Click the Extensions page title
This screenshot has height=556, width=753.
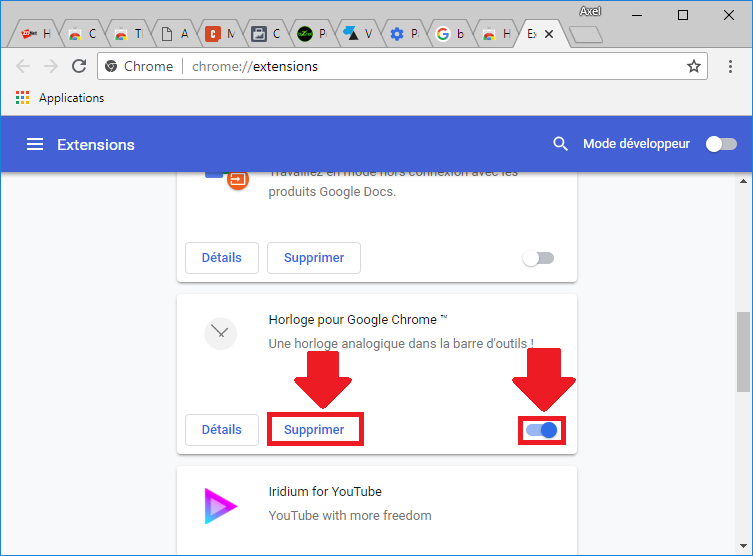[96, 145]
